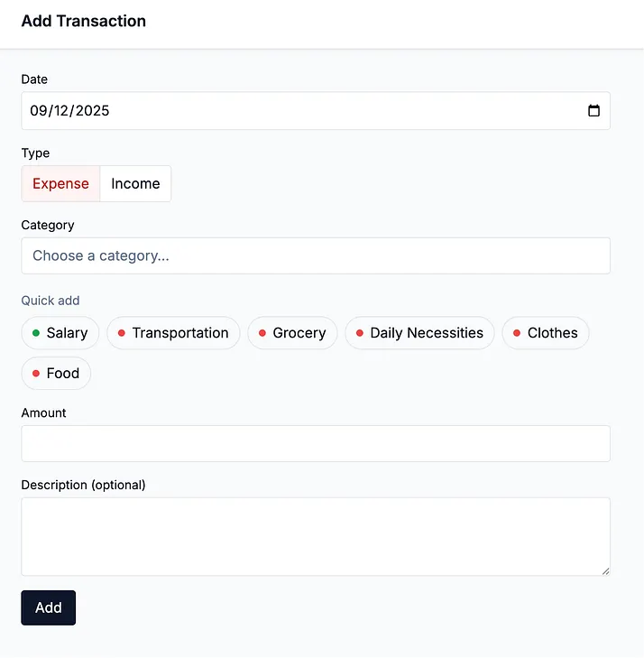644x658 pixels.
Task: Quick add the Daily Necessities chip
Action: coord(419,333)
